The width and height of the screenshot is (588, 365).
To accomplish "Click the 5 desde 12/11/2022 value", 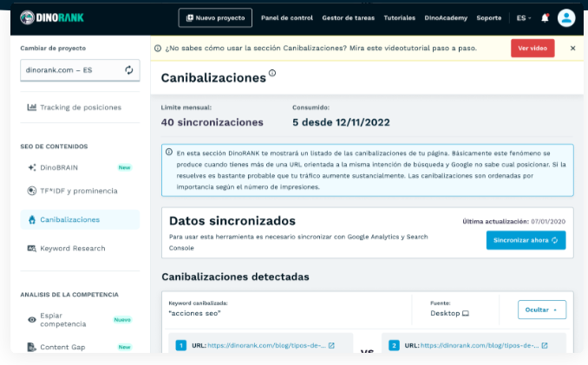I will pos(341,122).
